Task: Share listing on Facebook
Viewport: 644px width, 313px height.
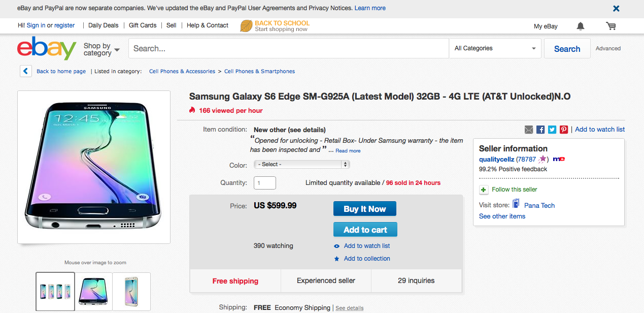Action: [540, 130]
